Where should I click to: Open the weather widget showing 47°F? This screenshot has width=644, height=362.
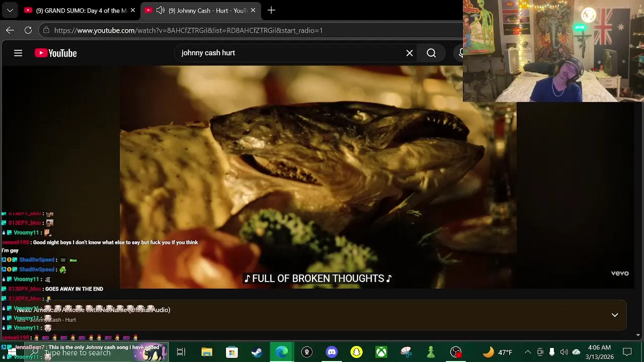(497, 352)
